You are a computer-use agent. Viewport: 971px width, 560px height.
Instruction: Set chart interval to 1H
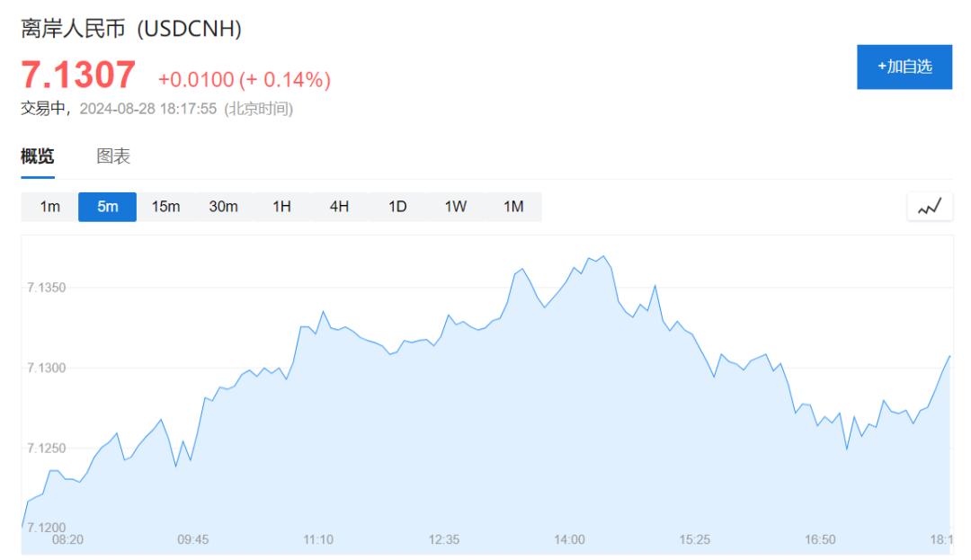281,207
